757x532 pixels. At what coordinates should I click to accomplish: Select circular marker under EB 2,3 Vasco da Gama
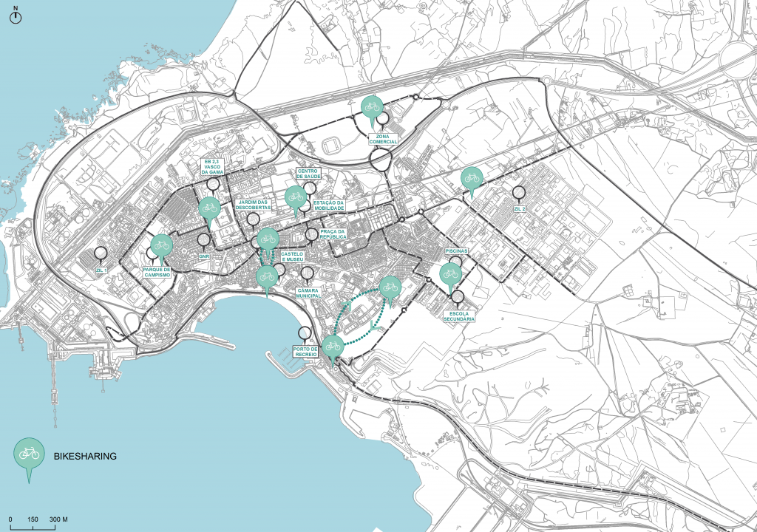pyautogui.click(x=213, y=184)
